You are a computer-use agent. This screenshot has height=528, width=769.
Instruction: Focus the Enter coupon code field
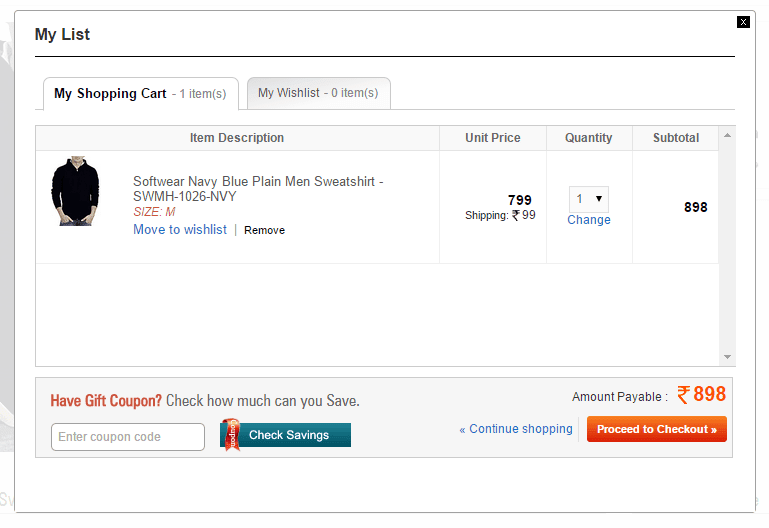pyautogui.click(x=128, y=437)
